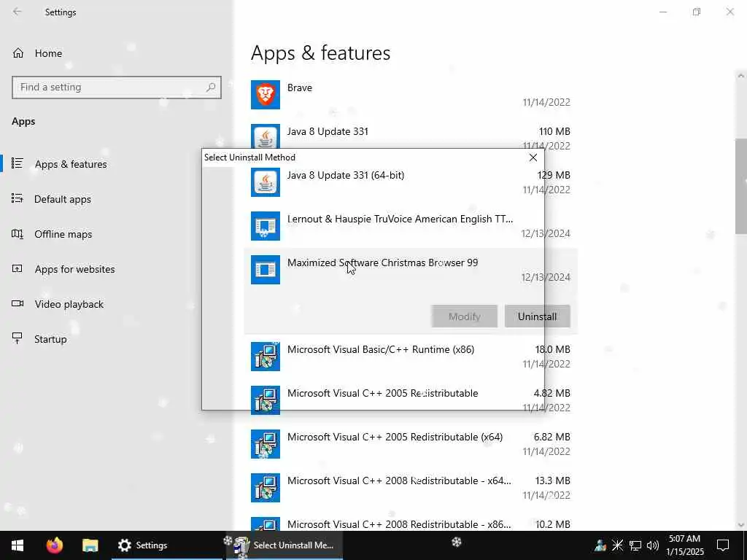
Task: Open the Video playback section
Action: (x=69, y=304)
